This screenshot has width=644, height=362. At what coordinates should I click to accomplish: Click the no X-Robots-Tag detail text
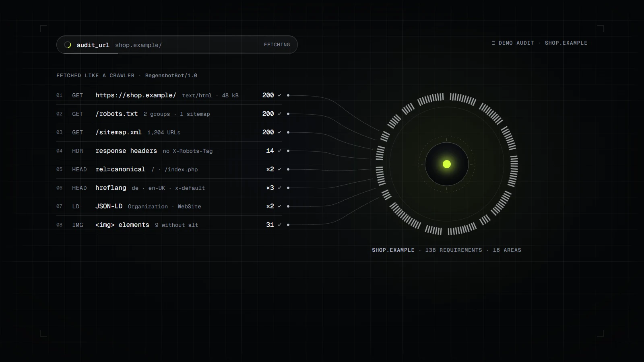tap(188, 151)
